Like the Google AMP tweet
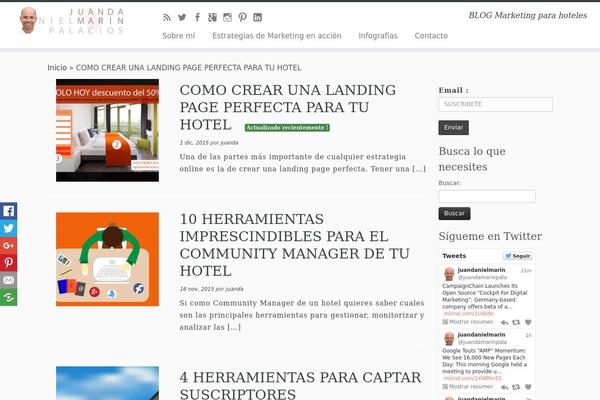 pyautogui.click(x=528, y=387)
